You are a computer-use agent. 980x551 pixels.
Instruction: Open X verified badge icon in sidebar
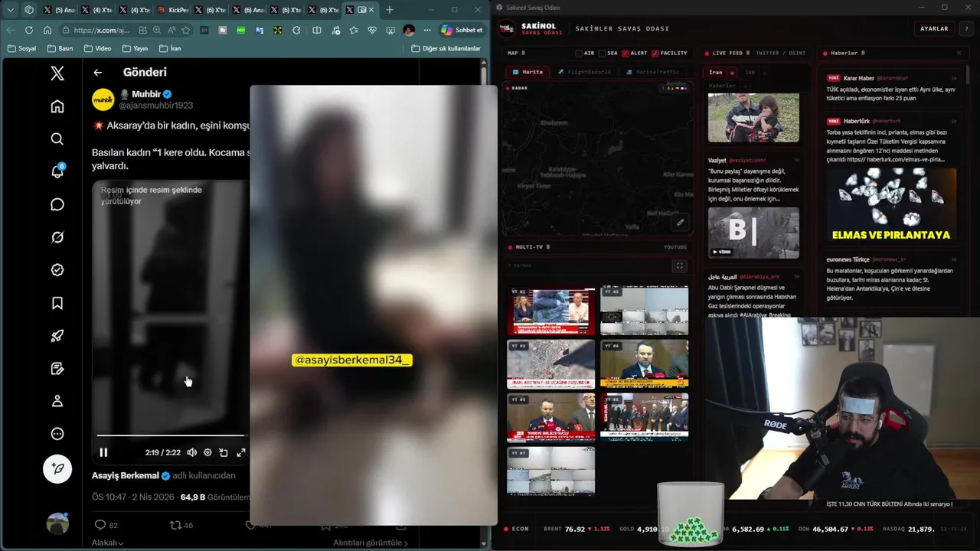pos(57,270)
